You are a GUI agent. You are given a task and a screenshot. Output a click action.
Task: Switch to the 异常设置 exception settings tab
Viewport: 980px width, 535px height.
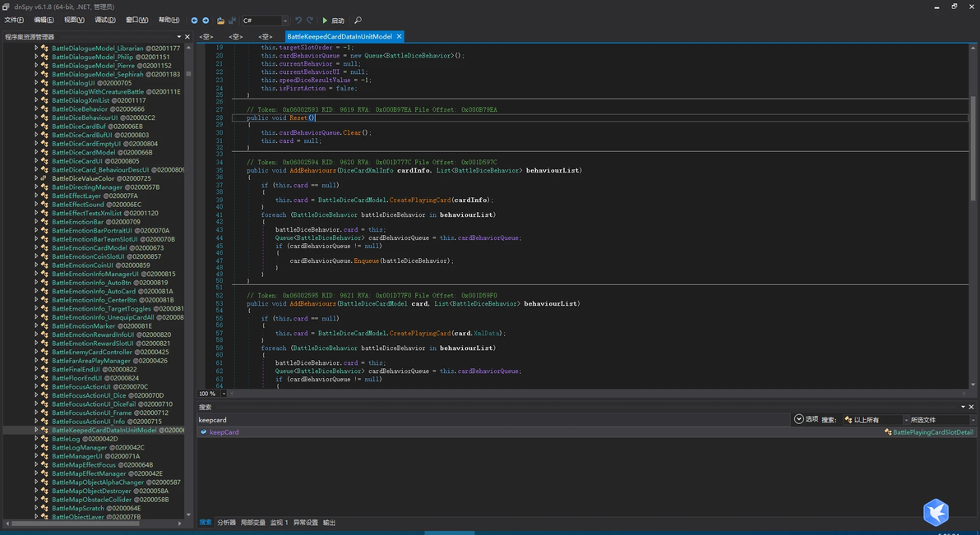[305, 523]
